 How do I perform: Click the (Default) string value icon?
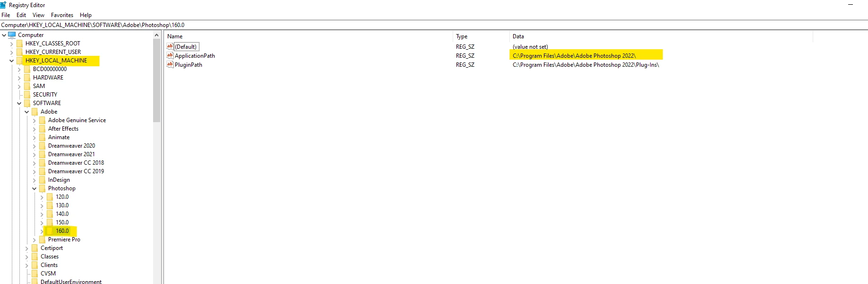click(x=170, y=46)
